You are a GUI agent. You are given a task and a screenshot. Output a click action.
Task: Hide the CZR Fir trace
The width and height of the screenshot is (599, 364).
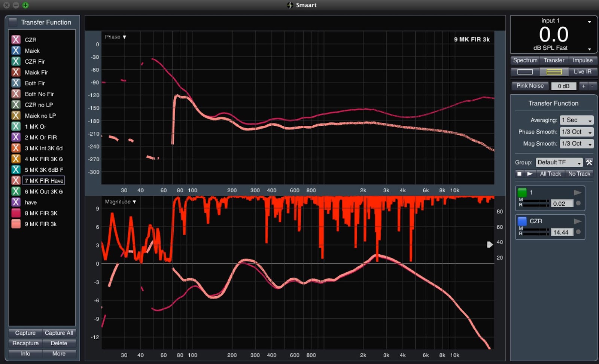click(x=16, y=61)
